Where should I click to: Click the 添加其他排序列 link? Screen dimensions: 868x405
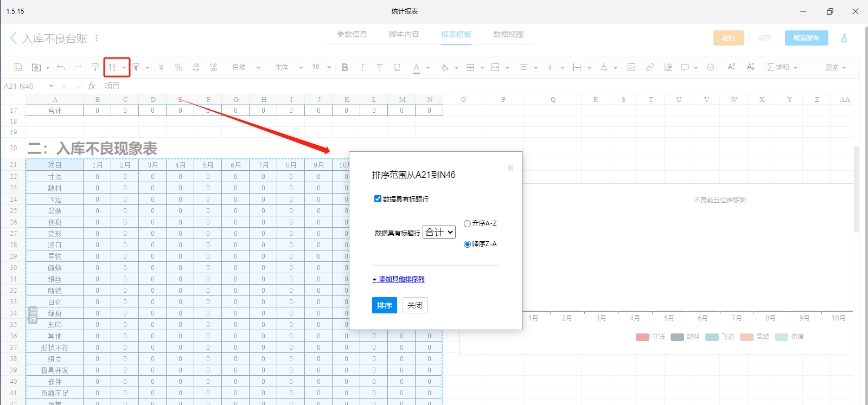398,279
